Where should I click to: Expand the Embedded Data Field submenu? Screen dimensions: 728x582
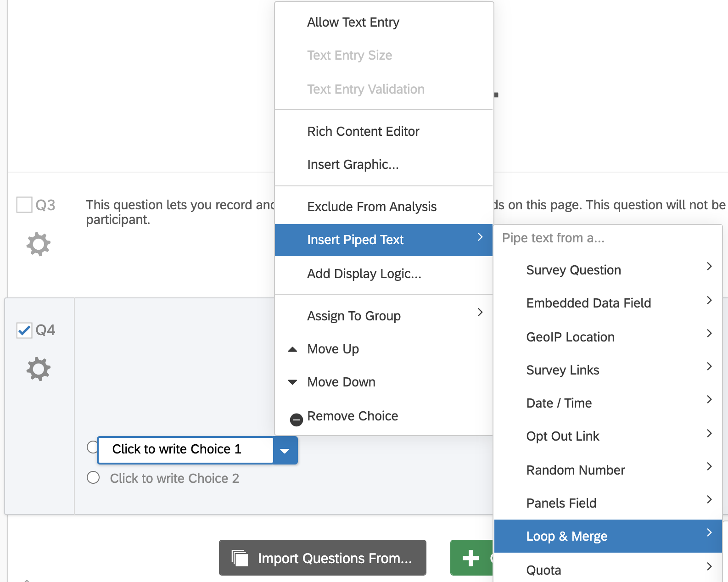coord(608,303)
